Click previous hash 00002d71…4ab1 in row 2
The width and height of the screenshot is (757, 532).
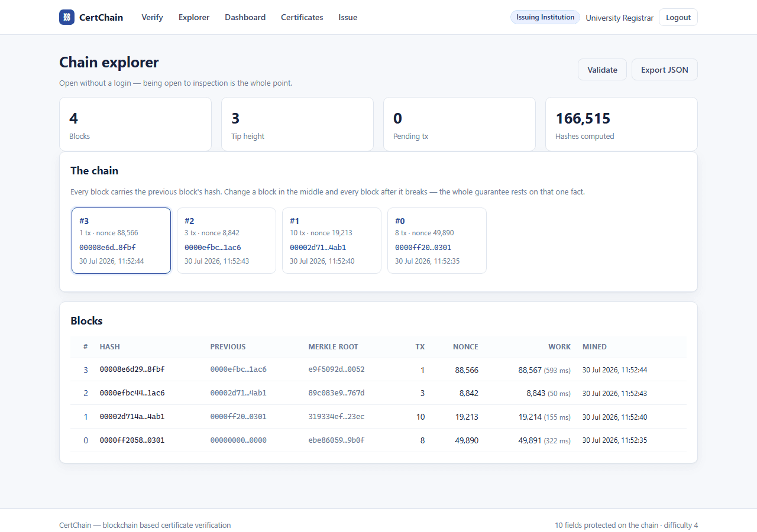click(238, 393)
